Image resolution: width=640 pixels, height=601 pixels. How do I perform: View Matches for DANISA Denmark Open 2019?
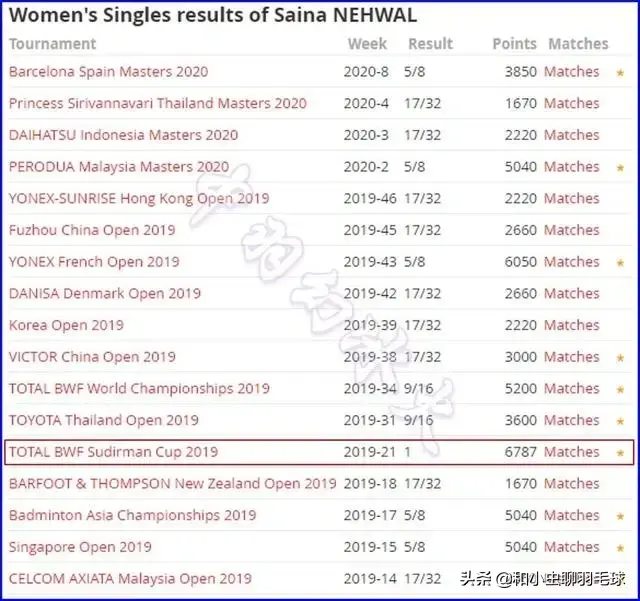(572, 293)
